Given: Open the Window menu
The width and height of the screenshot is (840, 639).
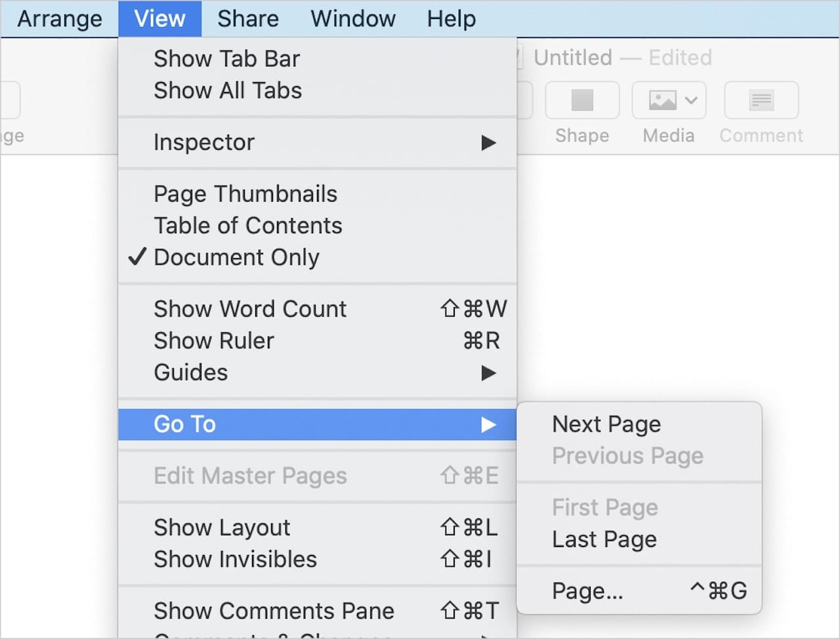Looking at the screenshot, I should [353, 18].
